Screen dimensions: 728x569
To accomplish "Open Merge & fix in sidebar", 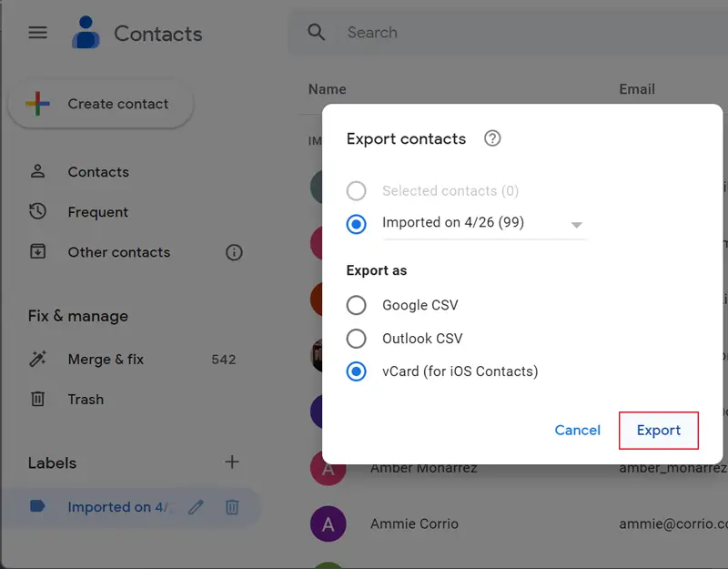I will 106,360.
